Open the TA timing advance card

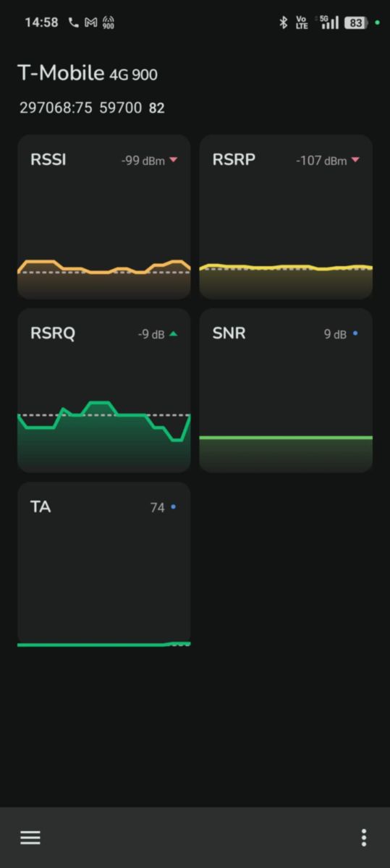pyautogui.click(x=104, y=564)
